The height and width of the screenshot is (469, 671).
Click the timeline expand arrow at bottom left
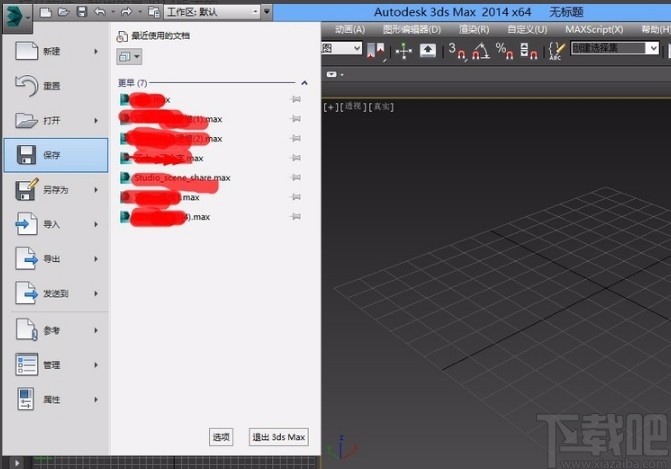click(17, 463)
